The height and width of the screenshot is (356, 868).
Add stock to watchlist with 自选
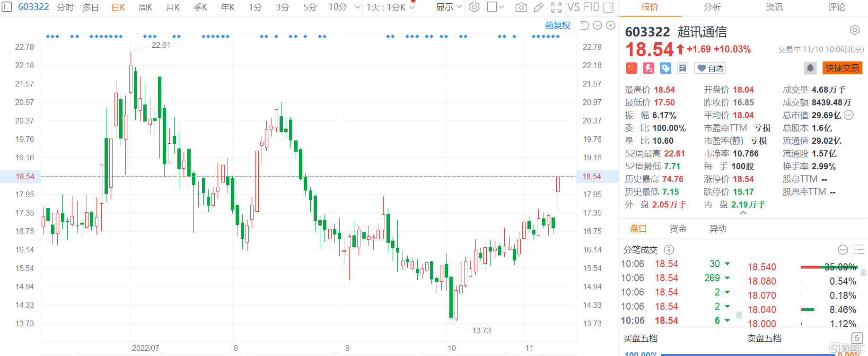point(710,68)
